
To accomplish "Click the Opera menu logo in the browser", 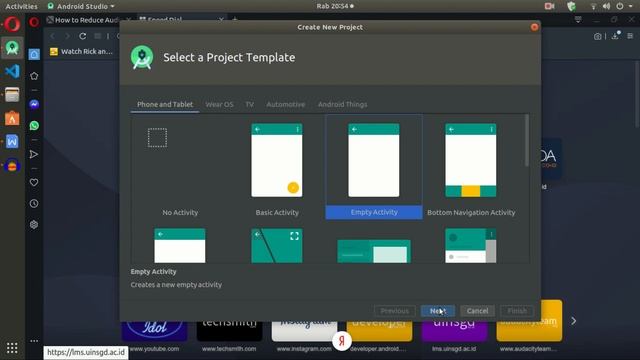I will [34, 22].
